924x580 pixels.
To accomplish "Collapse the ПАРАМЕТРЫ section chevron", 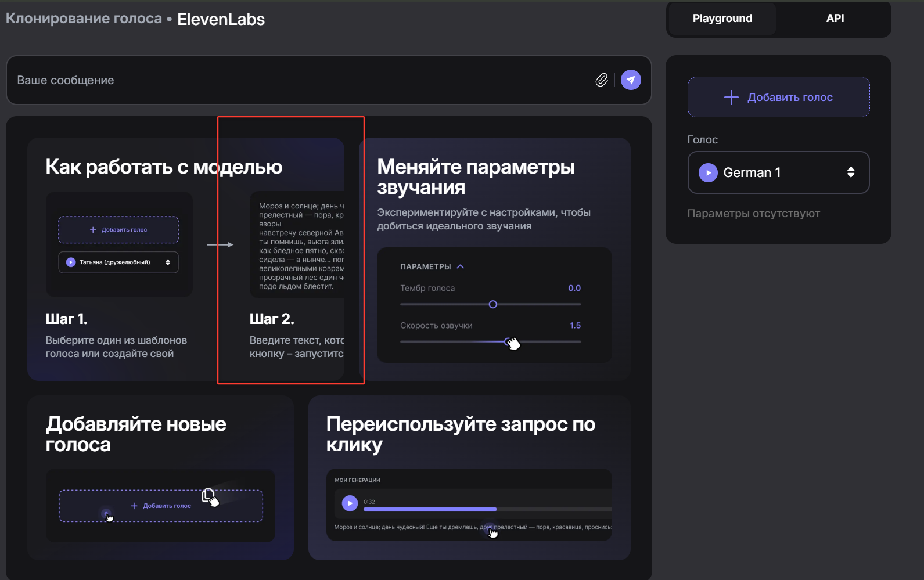I will click(461, 266).
